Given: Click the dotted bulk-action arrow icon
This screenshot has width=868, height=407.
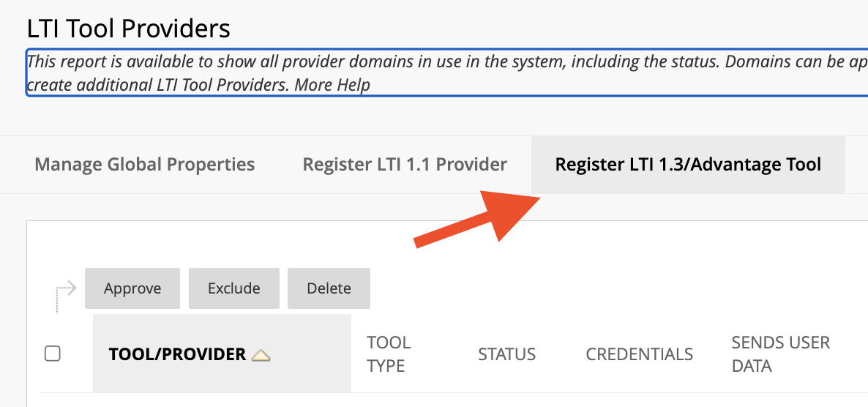Looking at the screenshot, I should point(66,294).
